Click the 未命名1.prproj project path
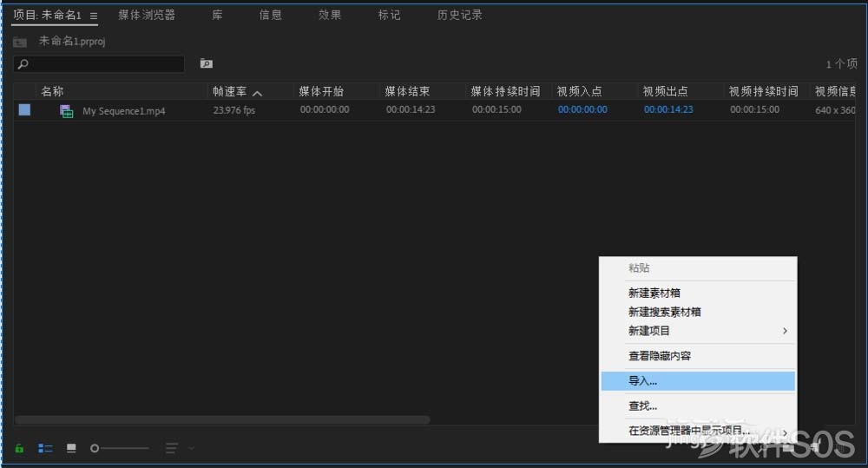The height and width of the screenshot is (468, 868). [x=72, y=42]
